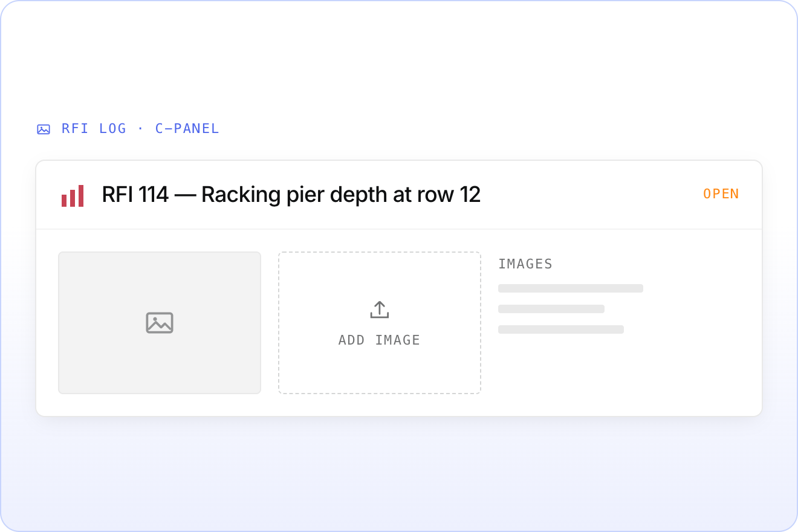Select the second placeholder line under IMAGES
The height and width of the screenshot is (532, 798).
tap(551, 309)
